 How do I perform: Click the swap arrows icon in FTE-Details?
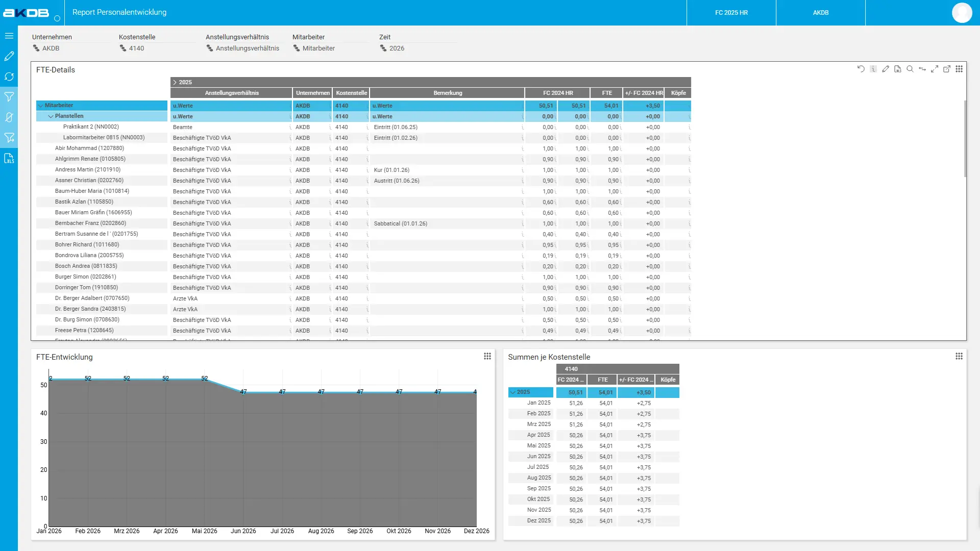[922, 69]
